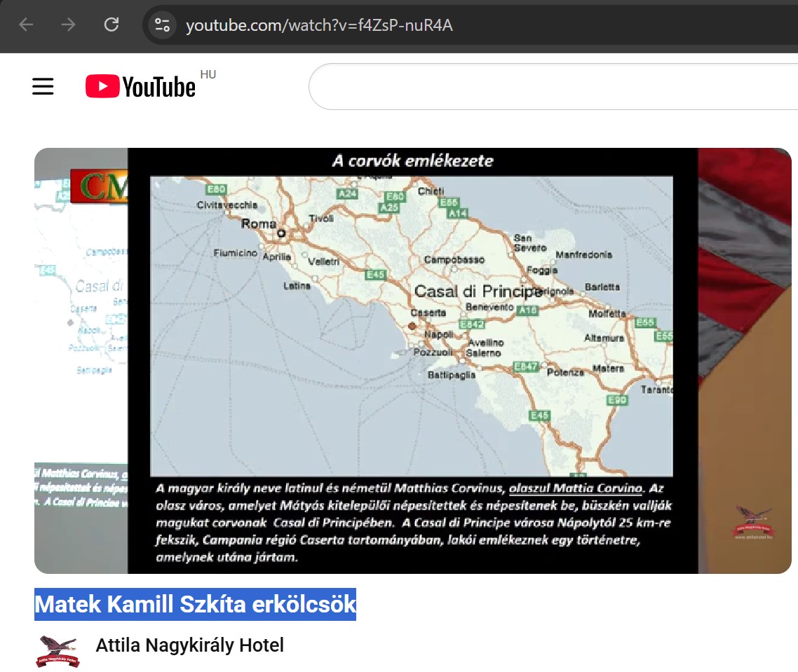Select the URL in the address bar

click(x=319, y=25)
